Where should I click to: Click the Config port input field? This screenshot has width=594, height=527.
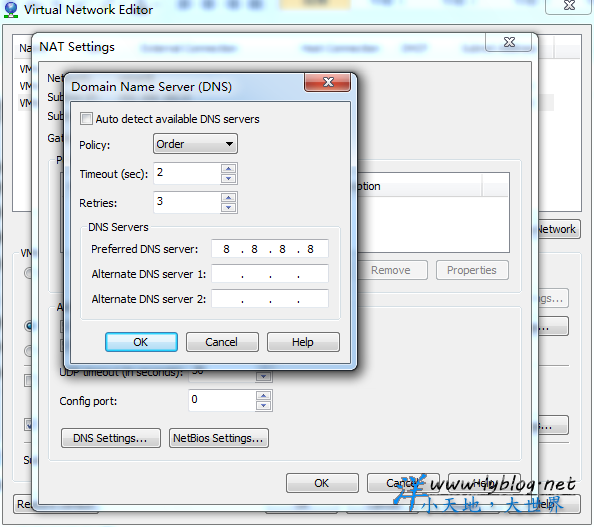(222, 400)
